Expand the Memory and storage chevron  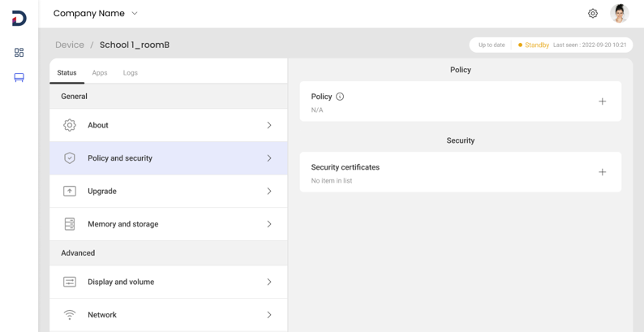(269, 224)
